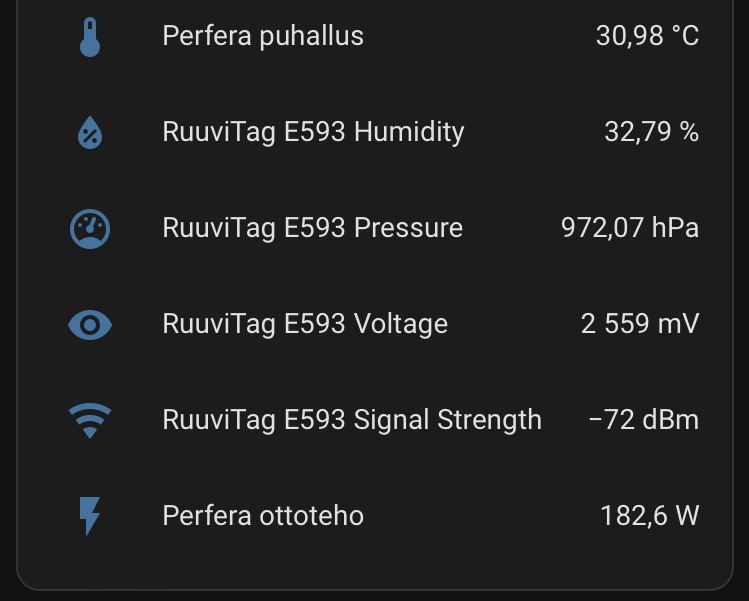Click the water droplet humidity icon

pyautogui.click(x=90, y=133)
